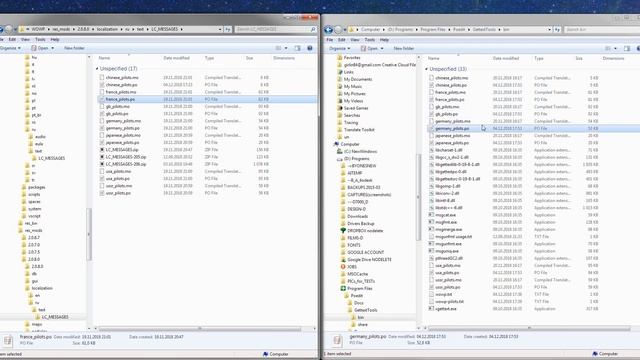Click search field in bin window
This screenshot has height=360, width=640.
click(602, 29)
